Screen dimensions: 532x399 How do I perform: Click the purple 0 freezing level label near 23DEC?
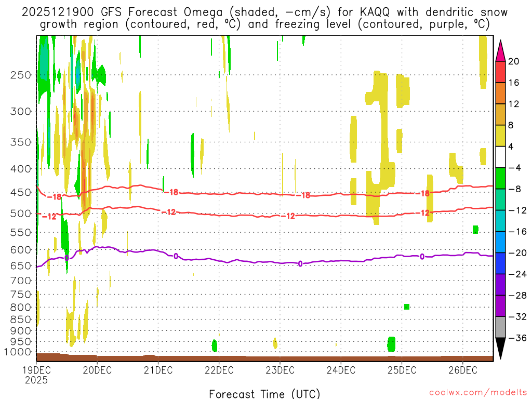300,263
